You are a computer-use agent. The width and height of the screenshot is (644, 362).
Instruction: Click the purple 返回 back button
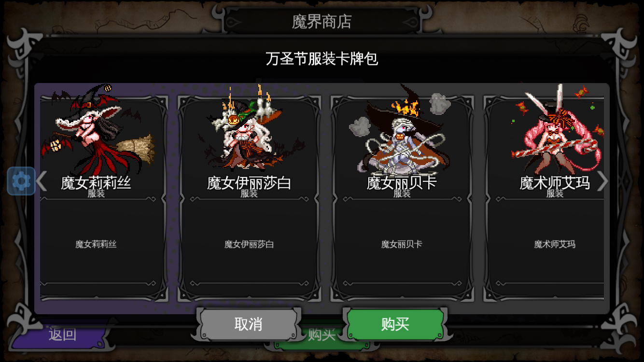click(62, 335)
